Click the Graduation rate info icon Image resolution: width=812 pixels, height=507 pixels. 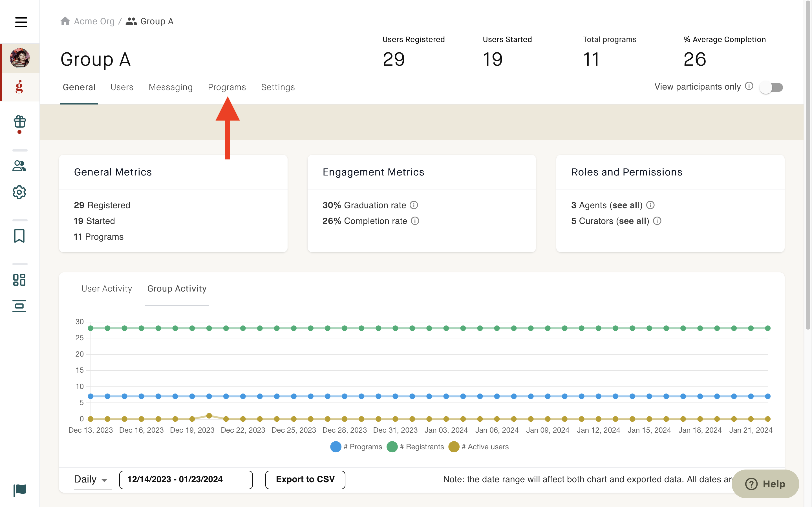pyautogui.click(x=414, y=205)
